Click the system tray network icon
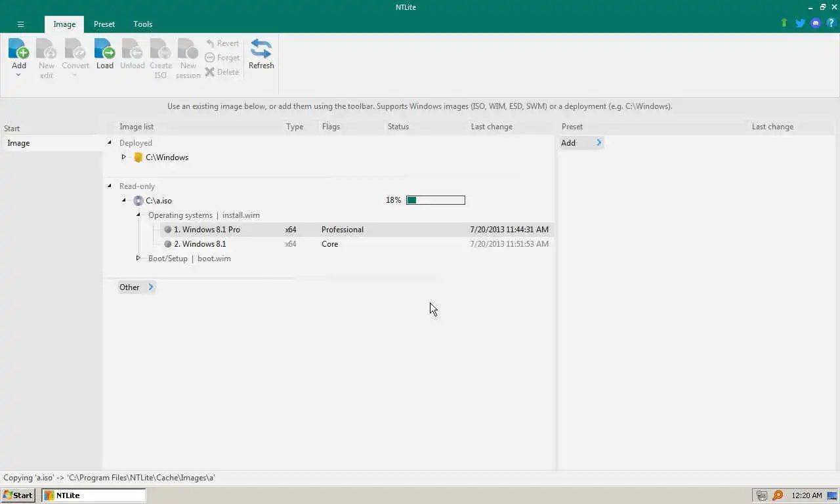840x504 pixels. point(761,495)
